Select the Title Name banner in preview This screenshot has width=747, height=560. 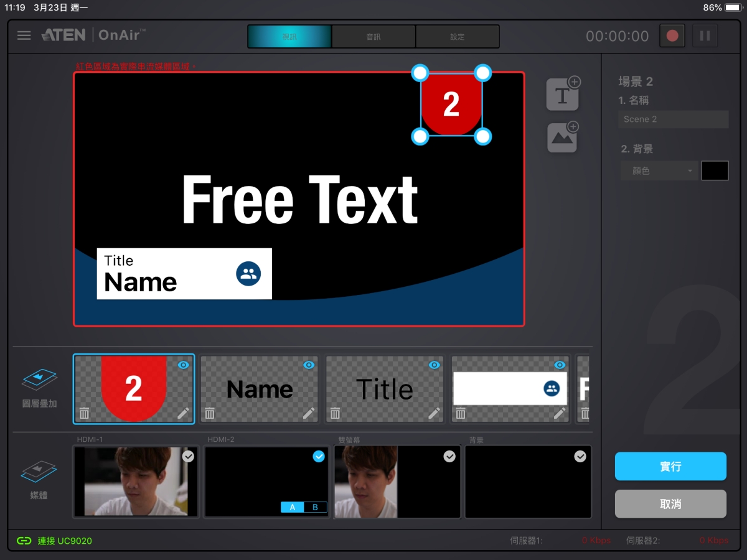(184, 274)
